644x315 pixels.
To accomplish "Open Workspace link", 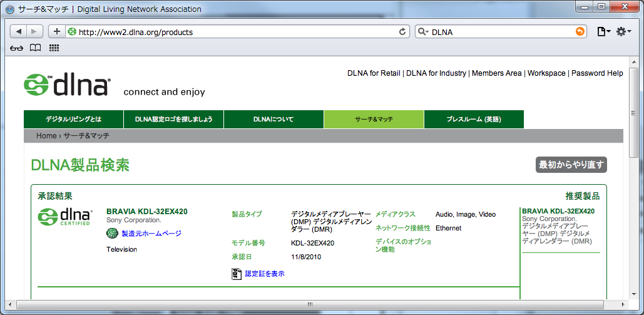I will (546, 73).
